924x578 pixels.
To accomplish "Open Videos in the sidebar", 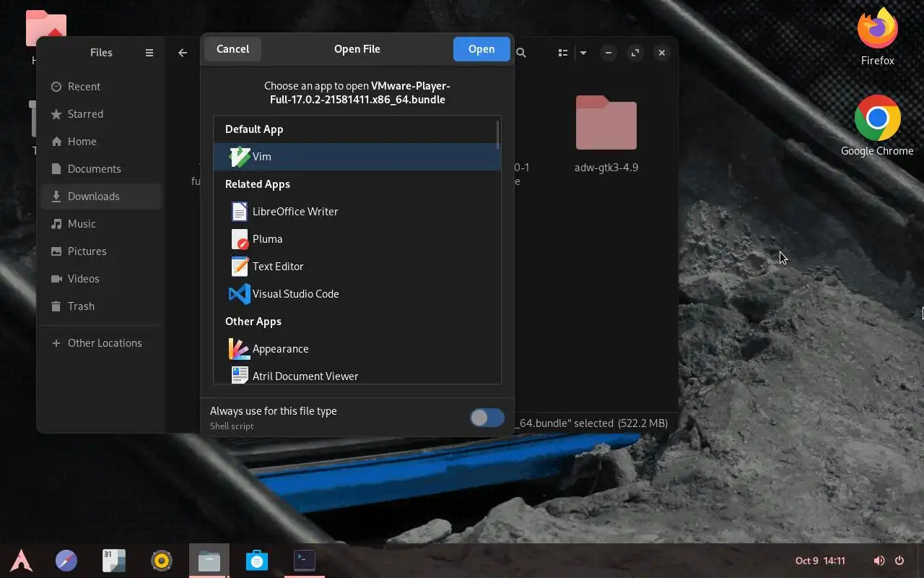I will coord(101,279).
